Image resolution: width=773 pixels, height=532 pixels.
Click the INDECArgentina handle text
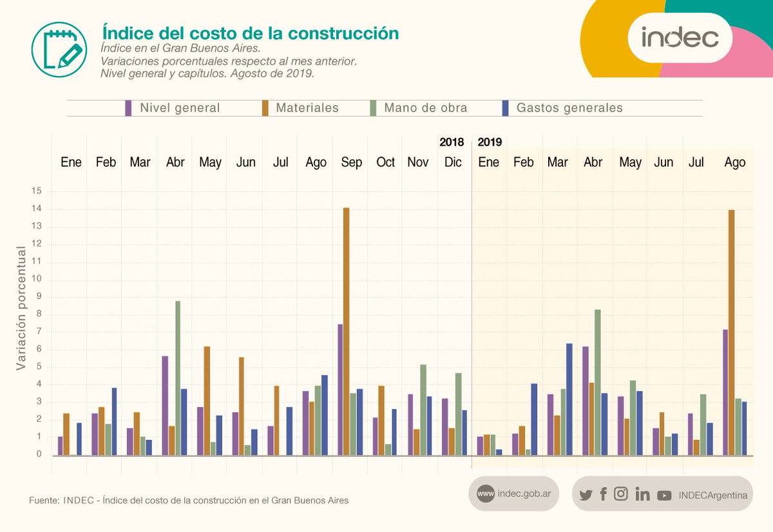pyautogui.click(x=712, y=495)
